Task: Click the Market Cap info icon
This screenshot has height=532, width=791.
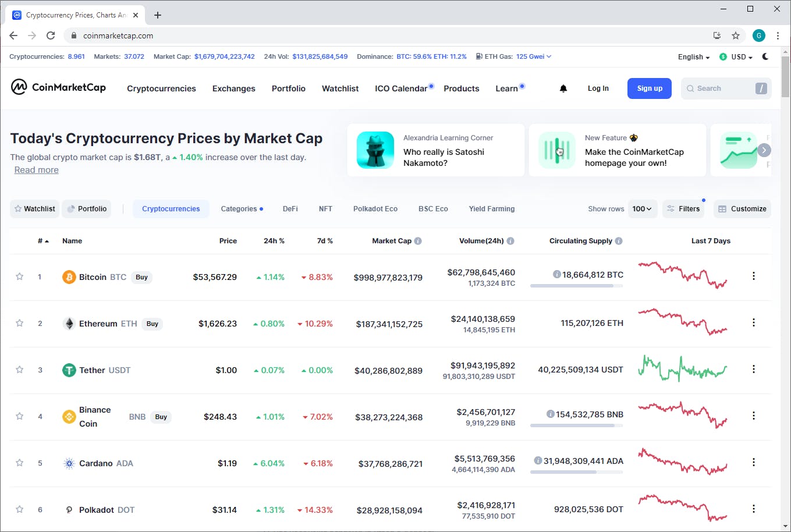Action: pyautogui.click(x=418, y=241)
